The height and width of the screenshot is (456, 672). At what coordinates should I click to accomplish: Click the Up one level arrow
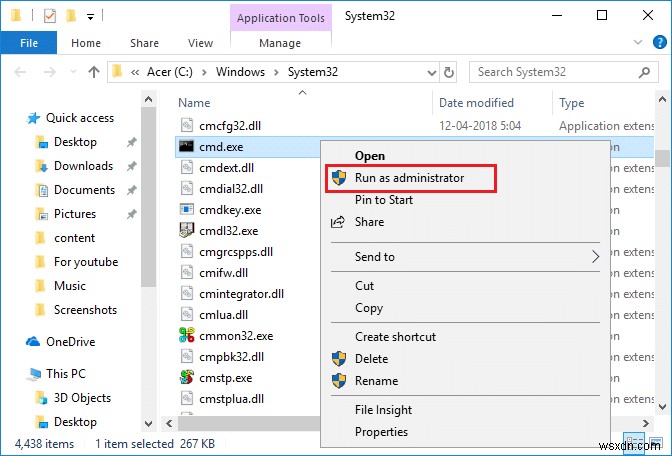(93, 72)
